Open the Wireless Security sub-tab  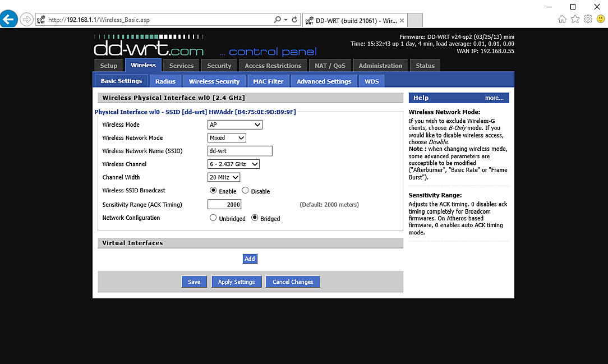pos(214,81)
